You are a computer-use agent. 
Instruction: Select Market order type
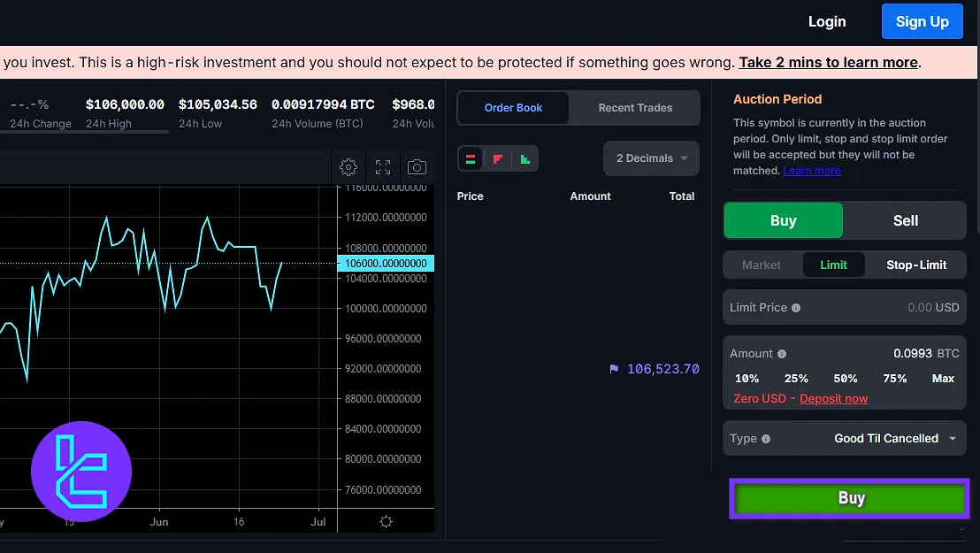(761, 265)
